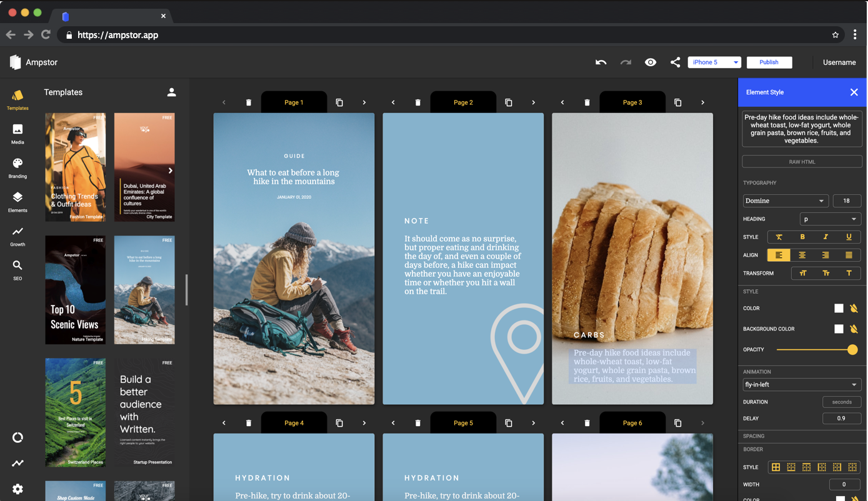Expand the Domine font dropdown
This screenshot has height=501, width=868.
[785, 201]
